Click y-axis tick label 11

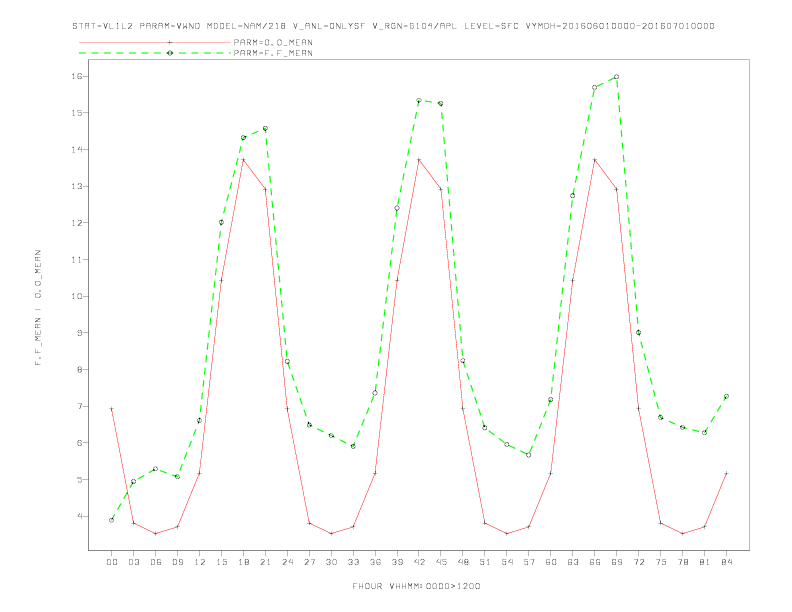[x=77, y=260]
